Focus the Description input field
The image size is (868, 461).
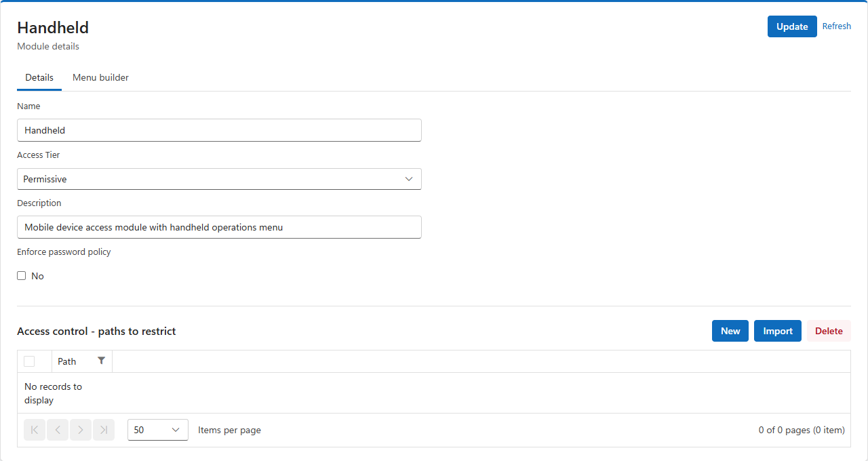(x=219, y=227)
